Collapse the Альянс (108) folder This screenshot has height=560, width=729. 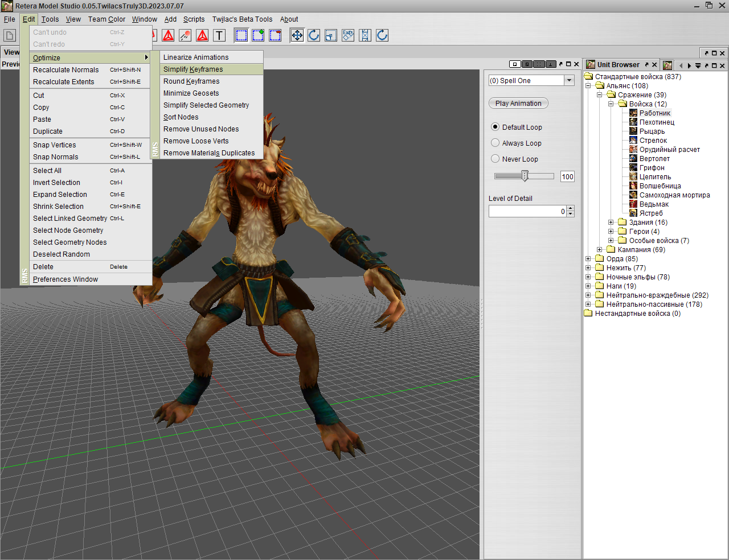tap(588, 86)
